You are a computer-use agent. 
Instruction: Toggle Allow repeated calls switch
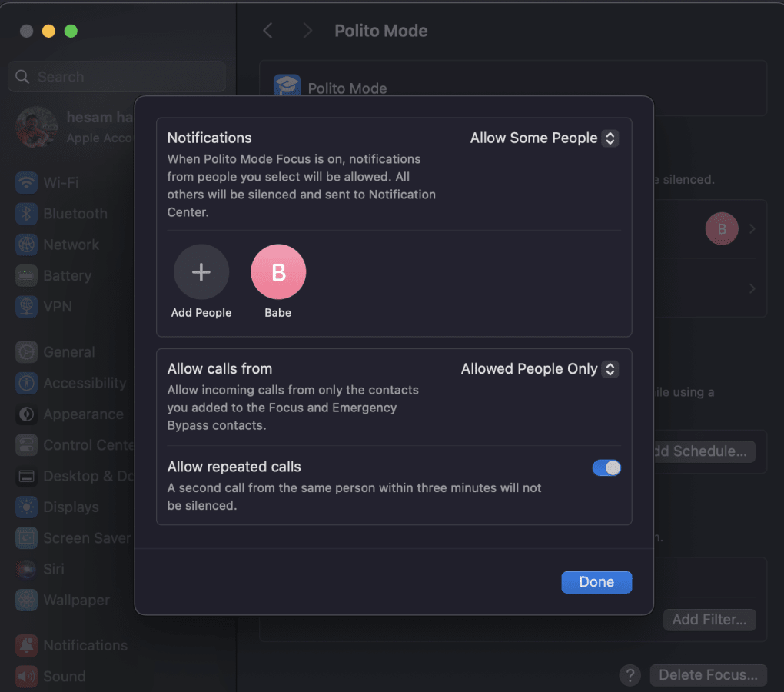coord(606,467)
